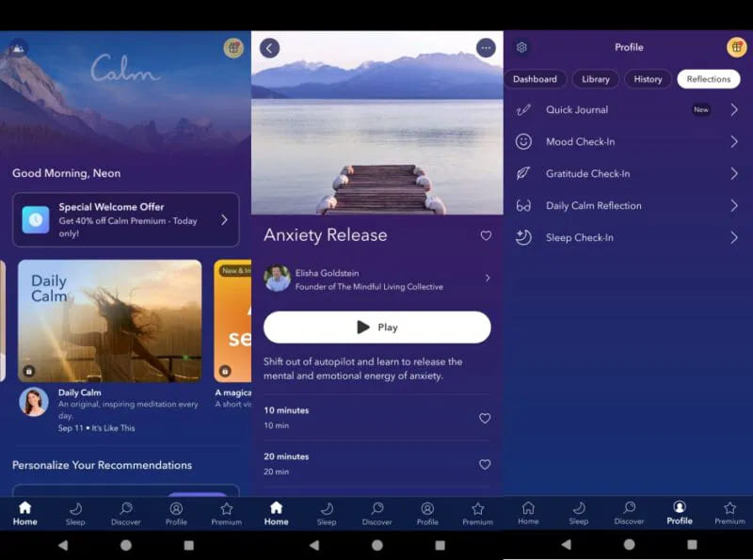Select the Reflections tab
753x560 pixels.
point(709,79)
